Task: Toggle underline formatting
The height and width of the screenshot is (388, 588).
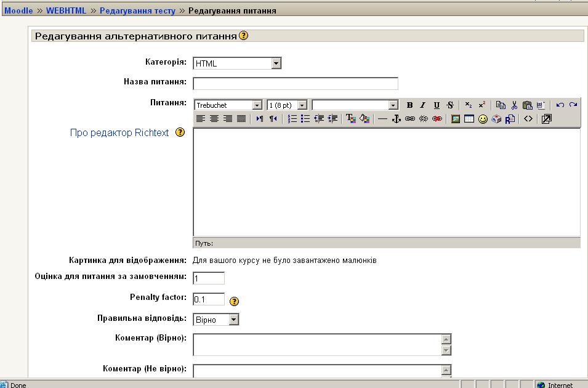Action: pyautogui.click(x=437, y=105)
